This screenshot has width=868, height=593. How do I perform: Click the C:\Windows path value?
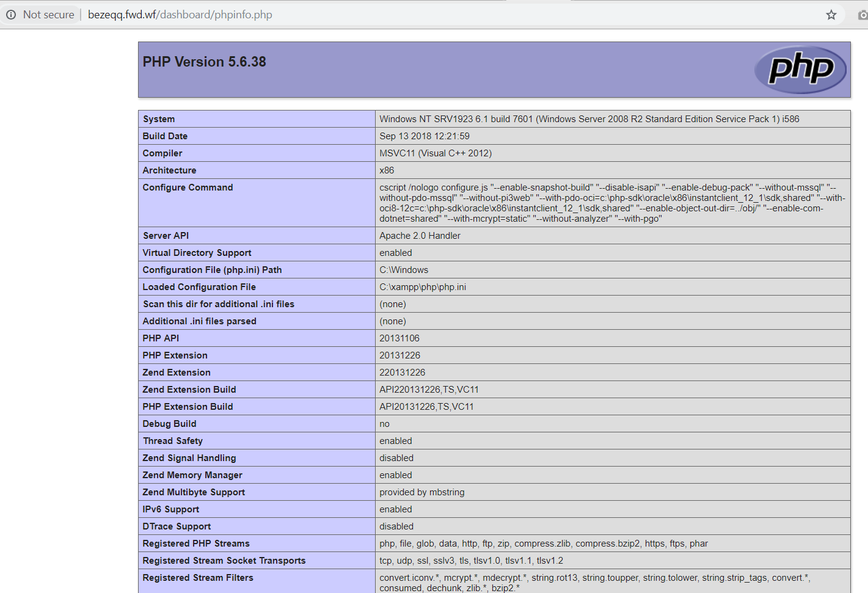[404, 270]
